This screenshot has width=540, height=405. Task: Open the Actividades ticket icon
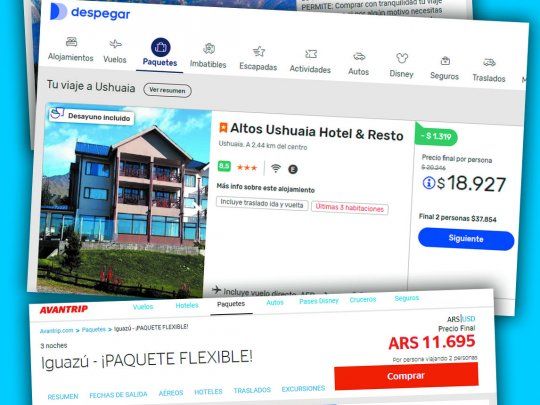pyautogui.click(x=311, y=54)
